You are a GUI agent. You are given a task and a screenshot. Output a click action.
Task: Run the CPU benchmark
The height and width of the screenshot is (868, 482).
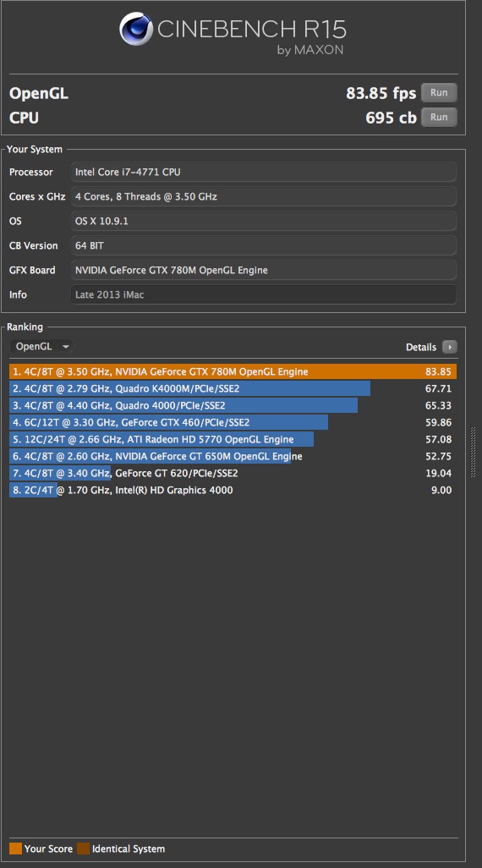click(439, 118)
